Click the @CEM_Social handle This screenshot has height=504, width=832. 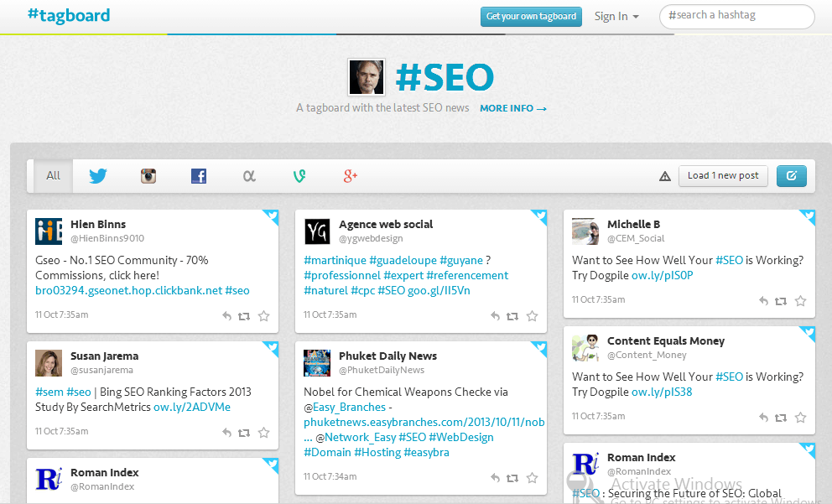pos(636,239)
